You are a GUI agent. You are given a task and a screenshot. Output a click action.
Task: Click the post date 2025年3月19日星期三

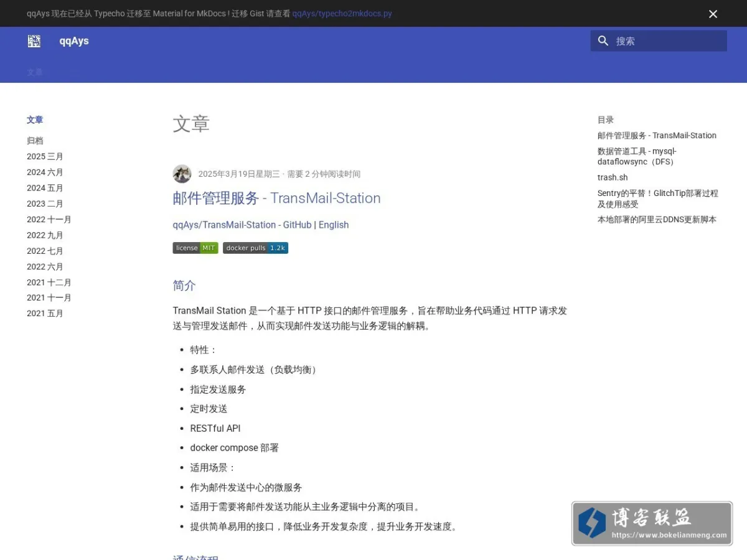coord(239,174)
